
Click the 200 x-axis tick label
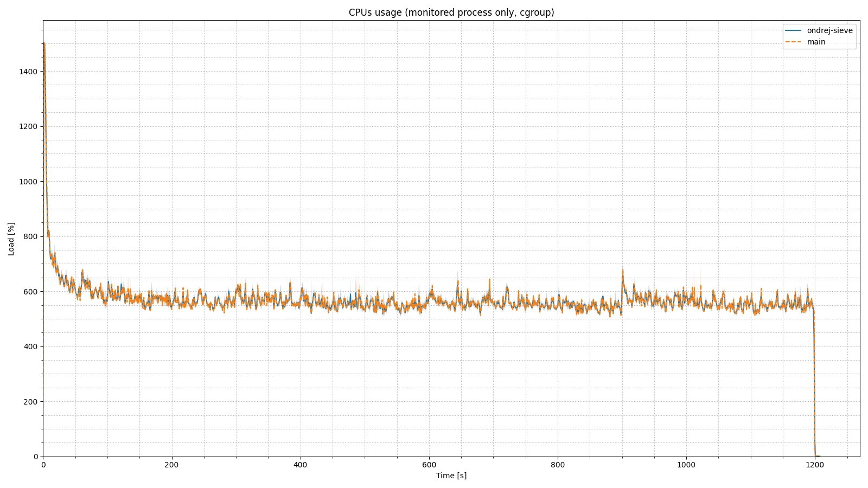(171, 465)
